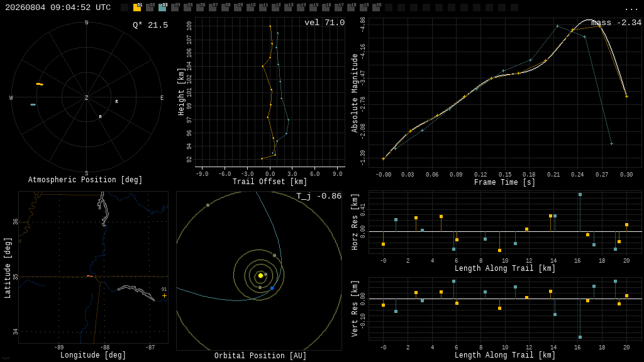Click station box labeled 13

288,8
